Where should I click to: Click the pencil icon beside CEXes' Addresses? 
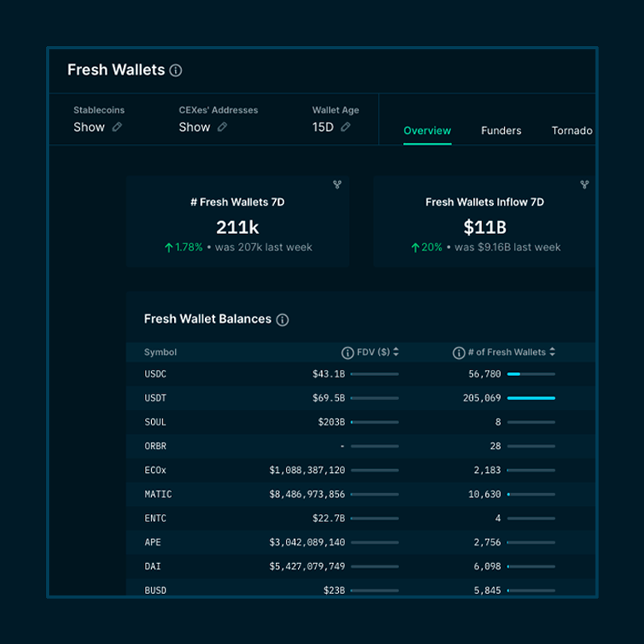tap(221, 127)
